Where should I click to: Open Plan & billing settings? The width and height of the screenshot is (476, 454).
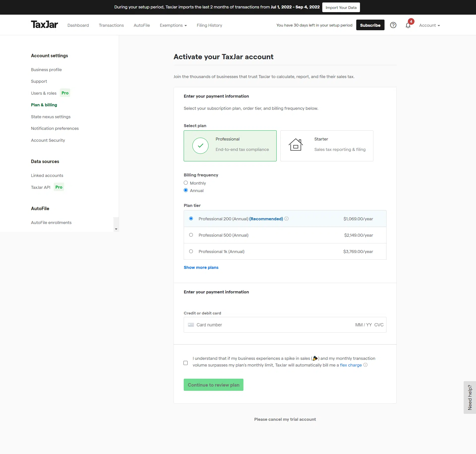click(44, 105)
